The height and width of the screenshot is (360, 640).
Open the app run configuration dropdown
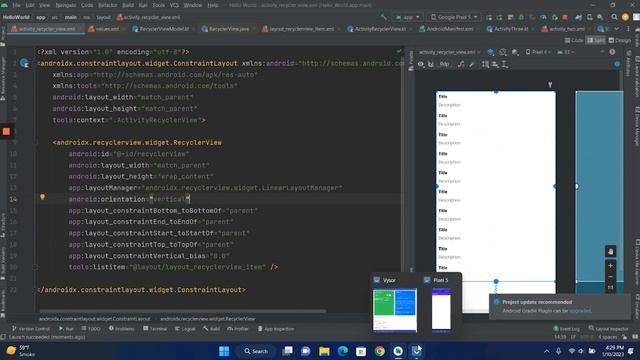[x=407, y=17]
